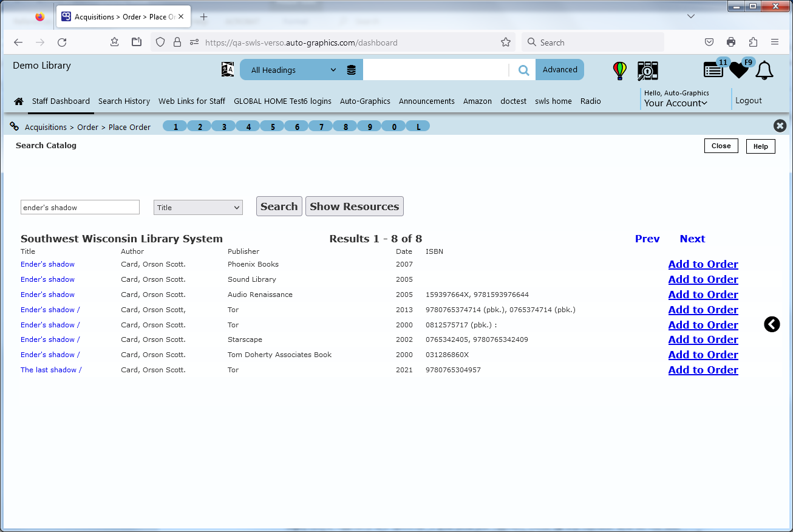Screen dimensions: 793x532
Task: Click the Next results link
Action: (x=692, y=239)
